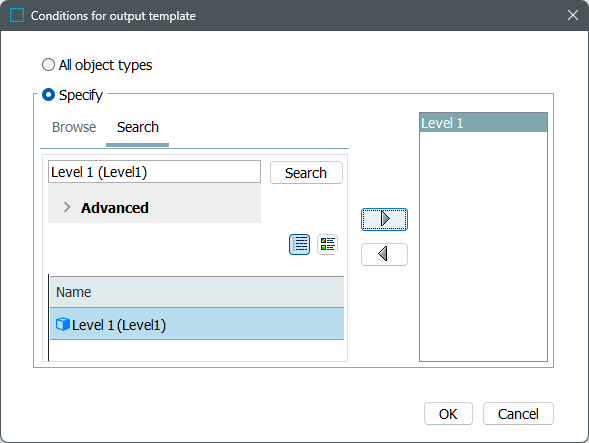
Task: Click into the Level 1 (Level1) search field
Action: 154,172
